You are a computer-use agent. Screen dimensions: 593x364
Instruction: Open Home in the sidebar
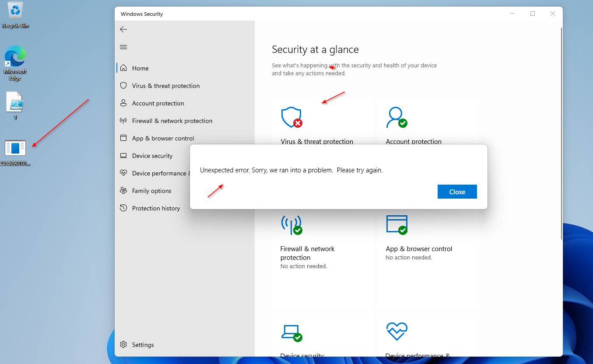pyautogui.click(x=140, y=68)
